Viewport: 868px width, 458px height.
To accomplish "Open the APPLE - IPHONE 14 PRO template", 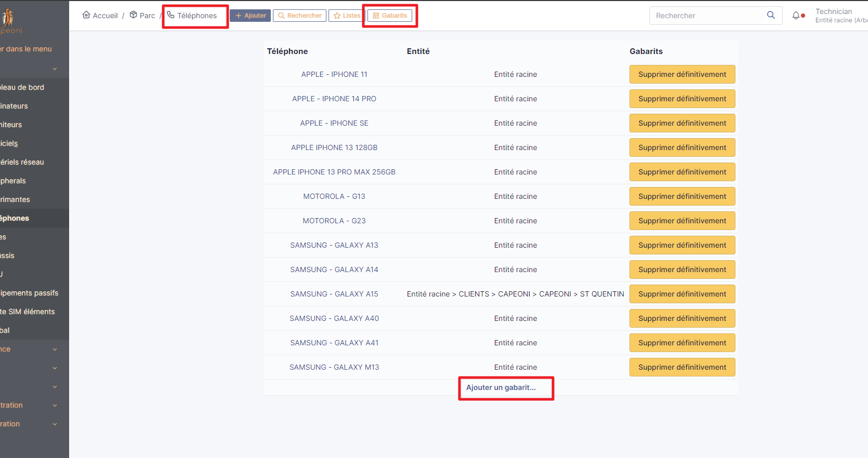I will pos(334,99).
